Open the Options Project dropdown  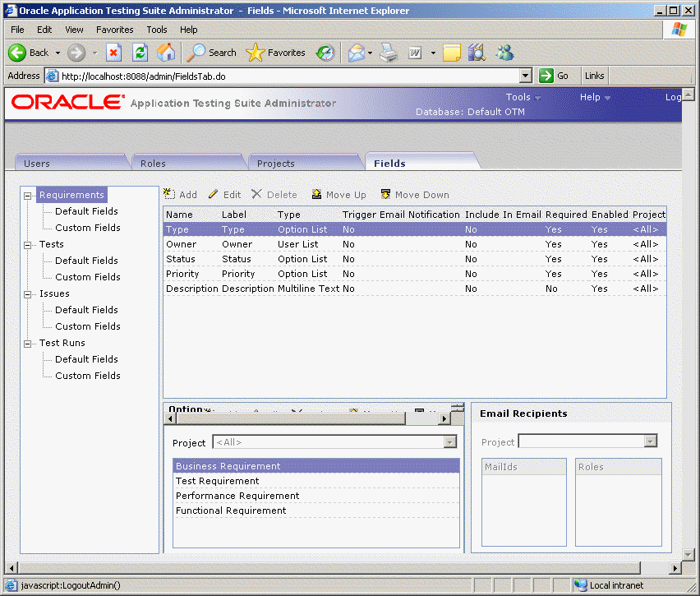[449, 442]
